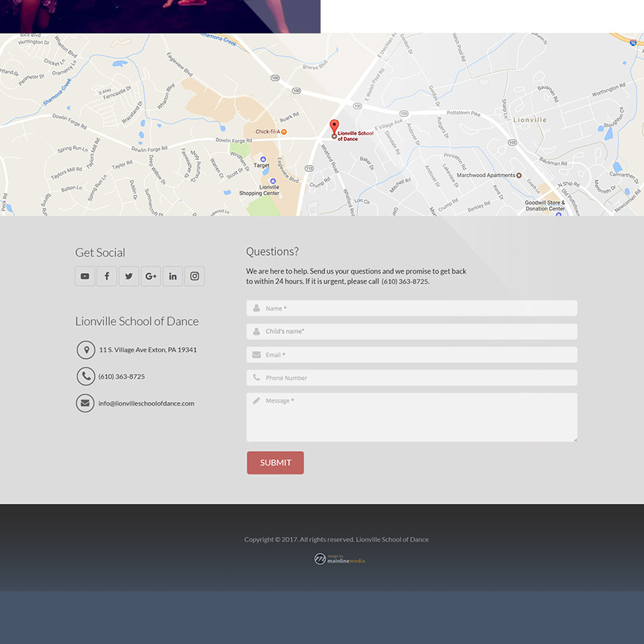Open the Instagram social link
The width and height of the screenshot is (644, 644).
195,276
